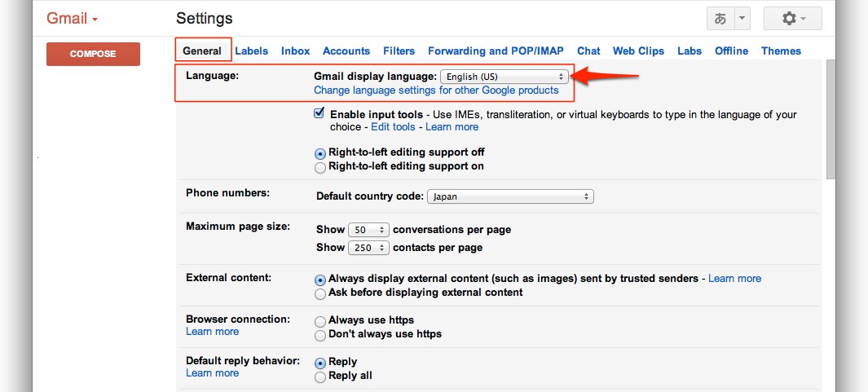Open the Themes tab
The image size is (868, 392).
coord(781,51)
